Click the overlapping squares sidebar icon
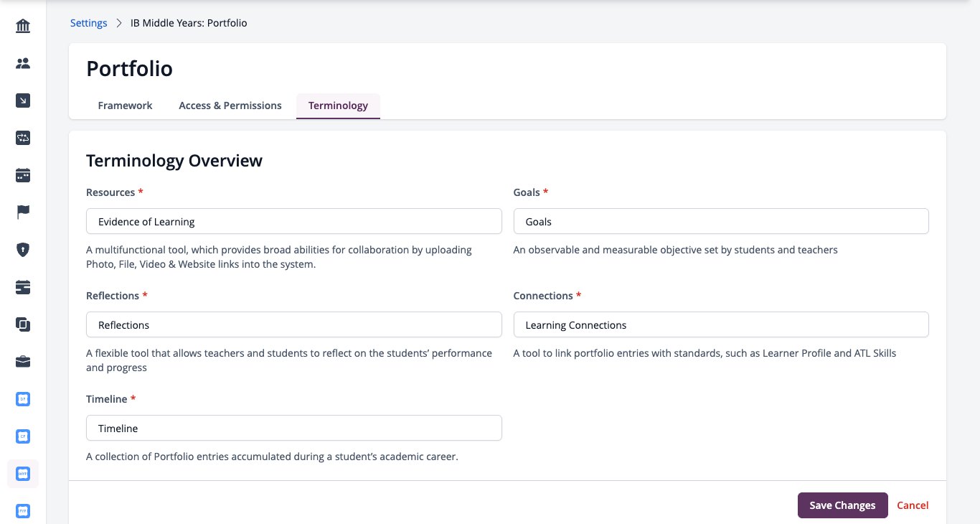Screen dimensions: 980x524 23,324
